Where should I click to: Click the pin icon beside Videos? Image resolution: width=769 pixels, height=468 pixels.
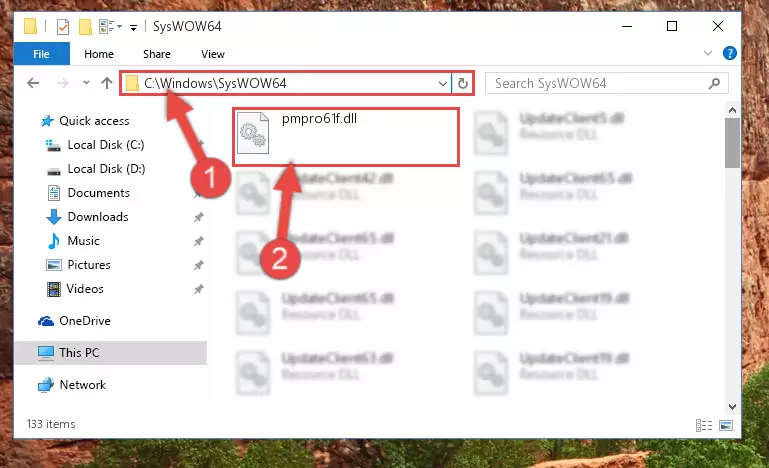[x=198, y=289]
